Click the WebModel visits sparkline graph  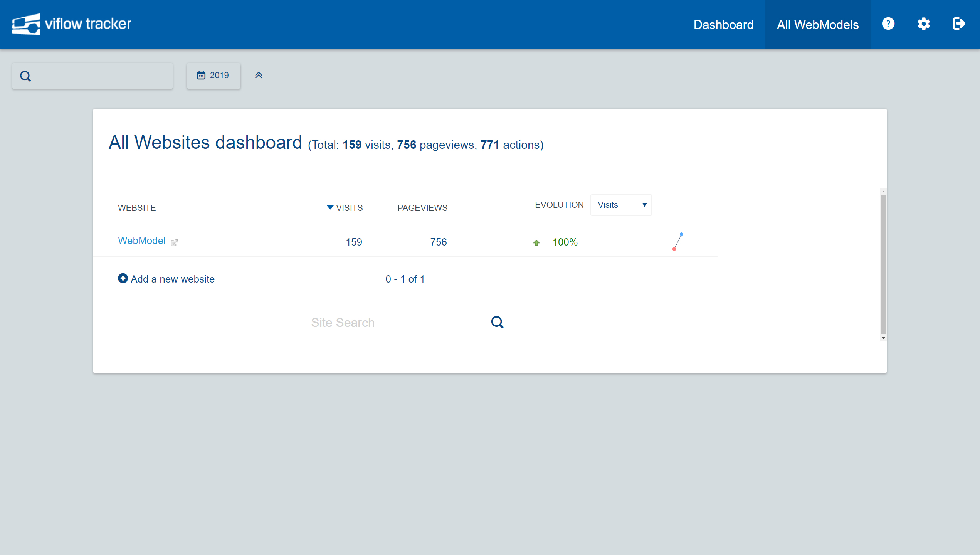pos(649,242)
